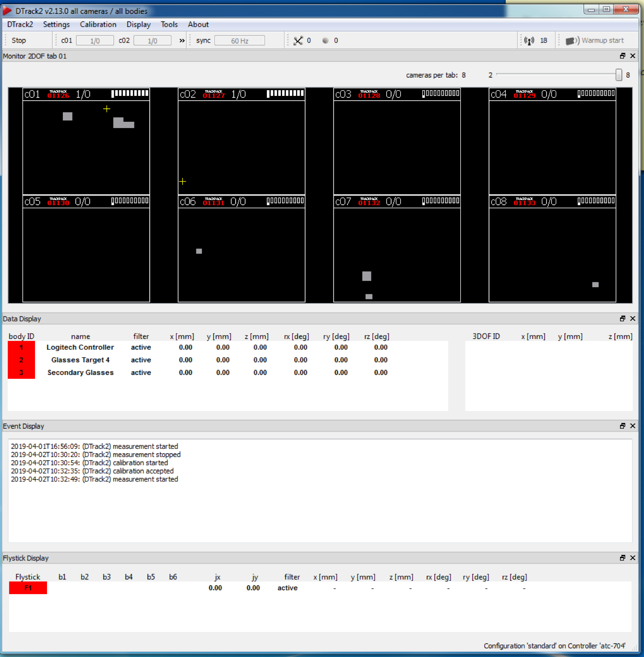This screenshot has height=657, width=644.
Task: Expand the camera toolbar overflow chevron
Action: (182, 41)
